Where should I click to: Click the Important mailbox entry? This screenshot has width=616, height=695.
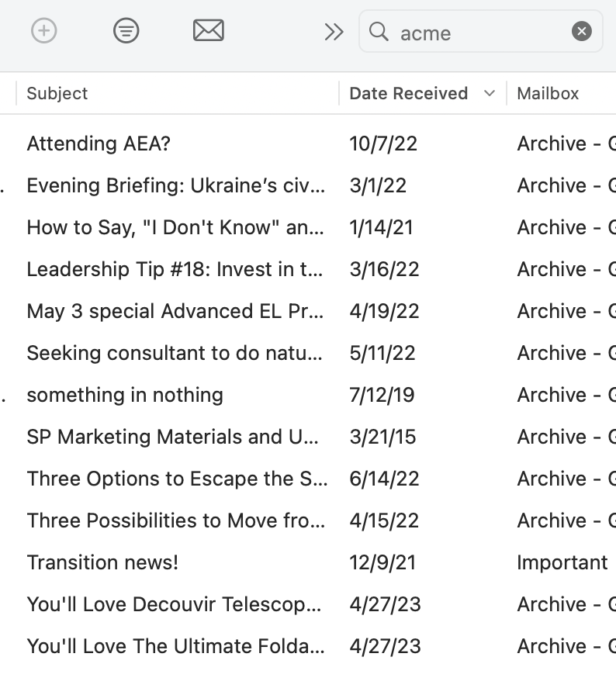tap(562, 562)
